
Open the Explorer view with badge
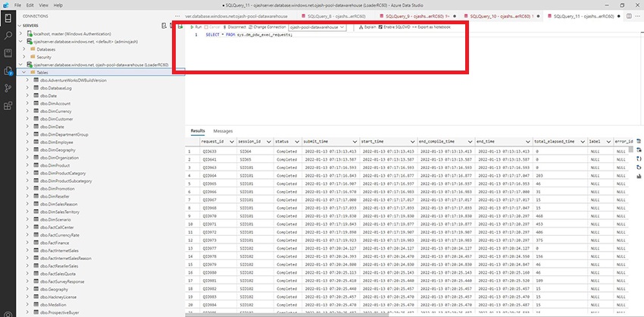coord(8,71)
